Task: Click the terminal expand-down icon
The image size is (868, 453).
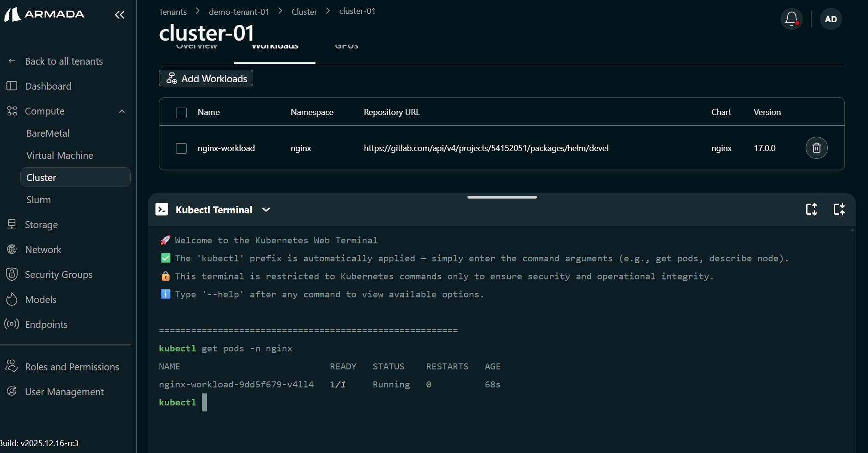Action: [x=811, y=209]
